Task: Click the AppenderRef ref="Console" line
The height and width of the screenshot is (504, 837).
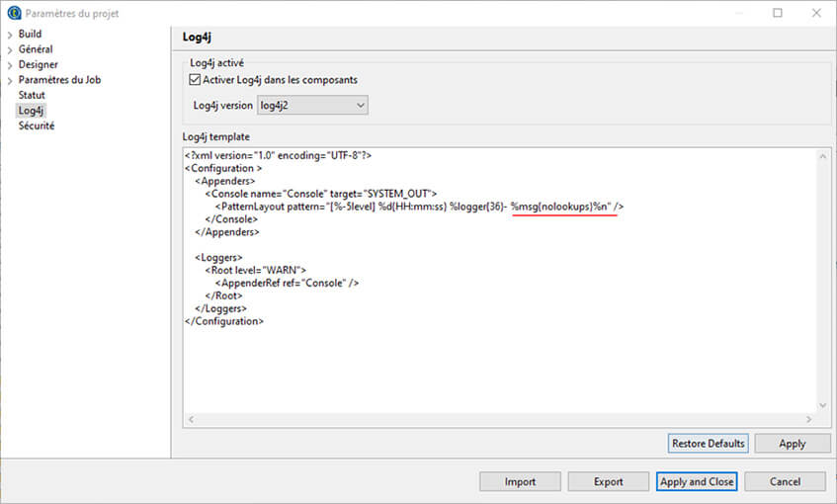Action: tap(288, 283)
